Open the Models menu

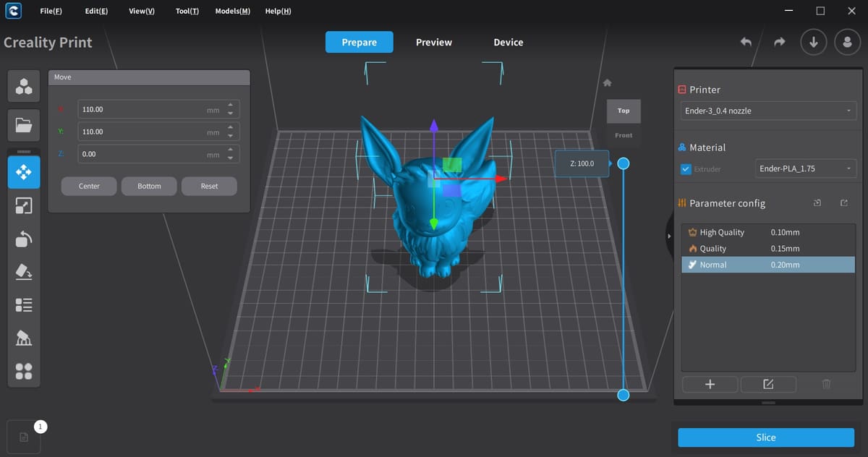coord(233,12)
